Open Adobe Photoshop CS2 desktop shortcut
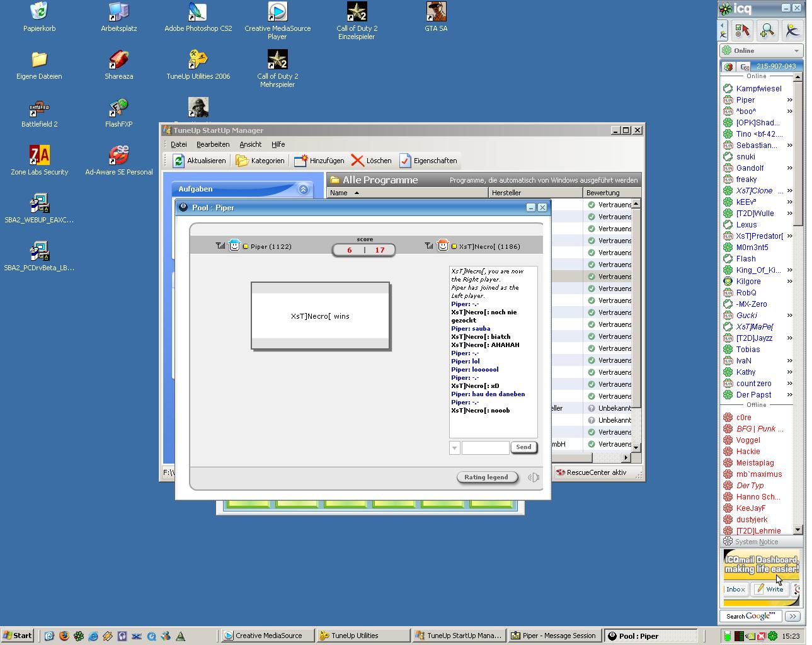This screenshot has height=645, width=812. pyautogui.click(x=198, y=18)
